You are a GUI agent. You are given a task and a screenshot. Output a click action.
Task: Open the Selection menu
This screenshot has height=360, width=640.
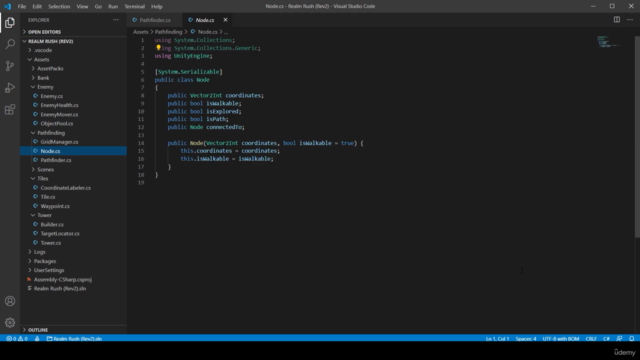(x=59, y=7)
